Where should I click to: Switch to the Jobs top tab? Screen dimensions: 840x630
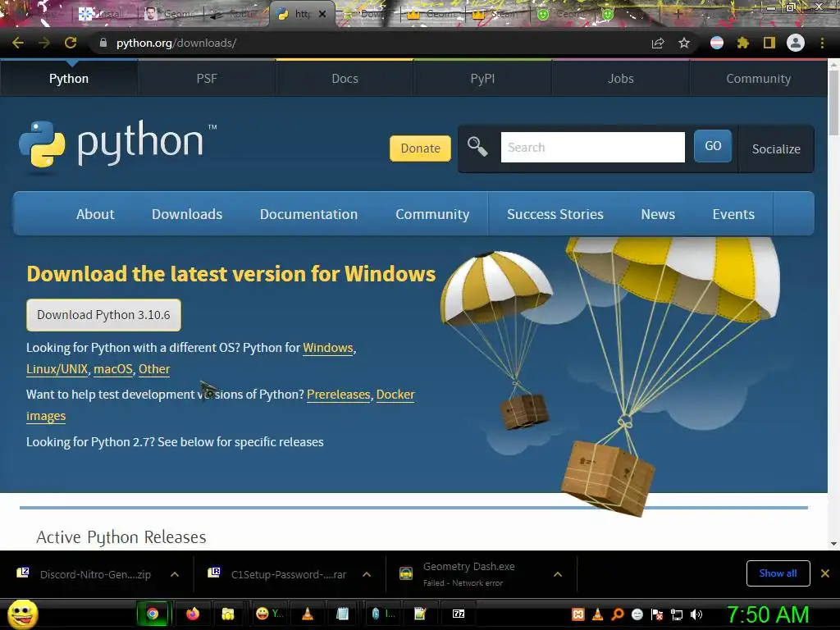pyautogui.click(x=620, y=78)
